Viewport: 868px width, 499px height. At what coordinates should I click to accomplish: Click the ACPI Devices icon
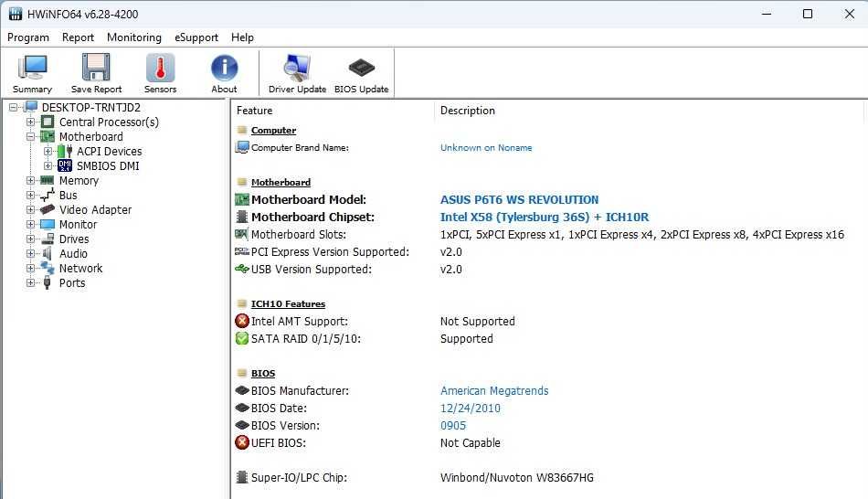pyautogui.click(x=65, y=151)
